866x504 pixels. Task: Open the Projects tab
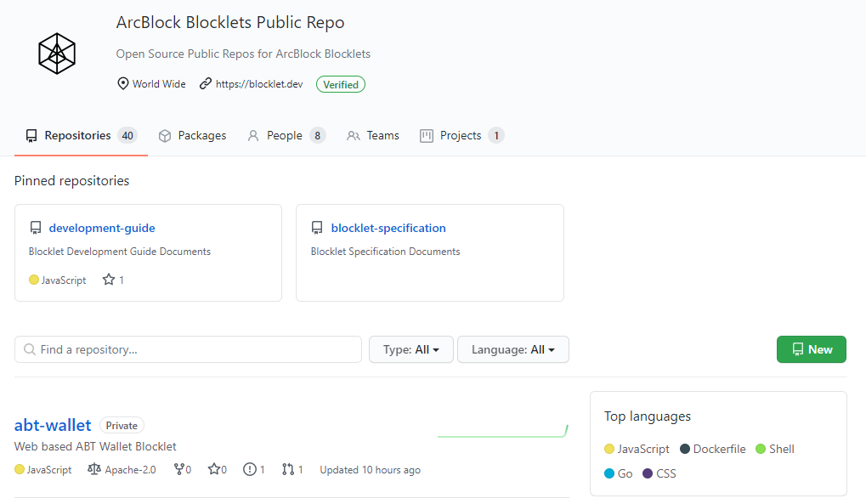coord(460,136)
